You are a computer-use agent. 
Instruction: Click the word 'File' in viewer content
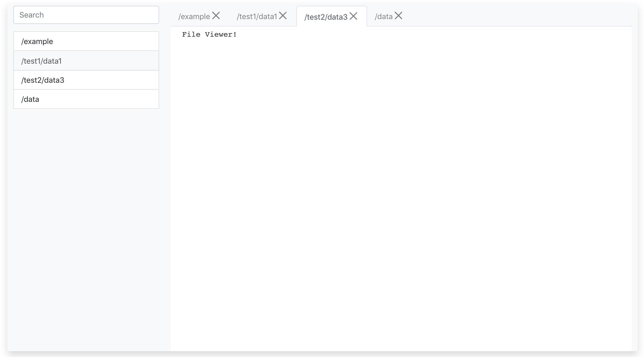point(191,34)
